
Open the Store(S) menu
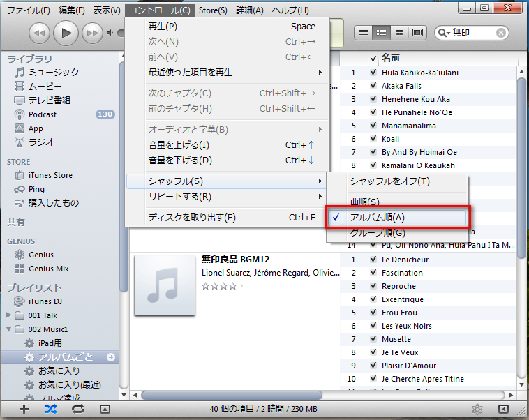pyautogui.click(x=213, y=10)
